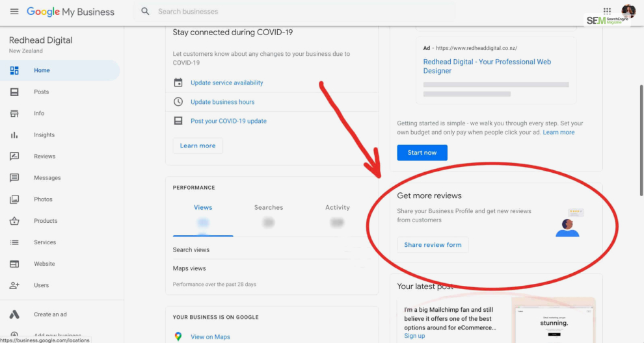This screenshot has height=343, width=644.
Task: Click the Website sidebar icon
Action: 14,264
